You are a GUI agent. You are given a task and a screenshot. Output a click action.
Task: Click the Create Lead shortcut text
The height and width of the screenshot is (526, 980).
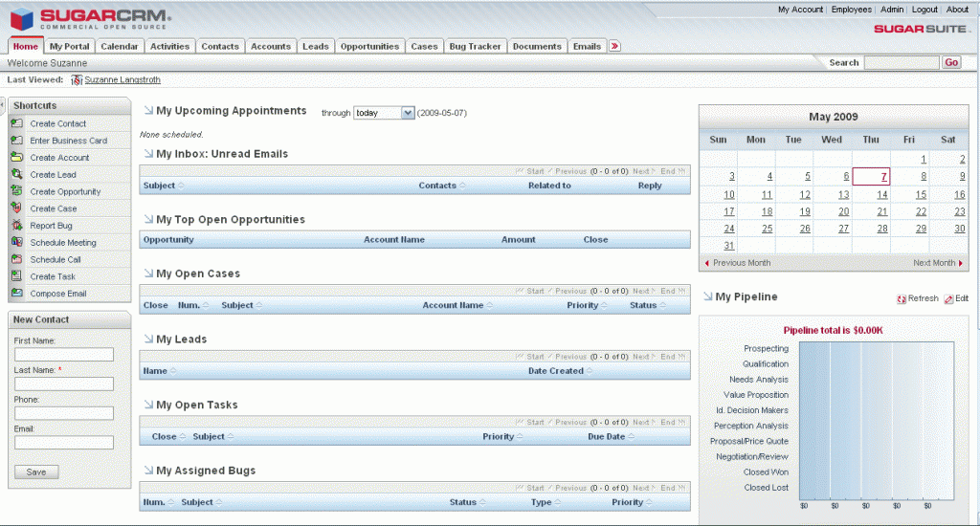(54, 174)
